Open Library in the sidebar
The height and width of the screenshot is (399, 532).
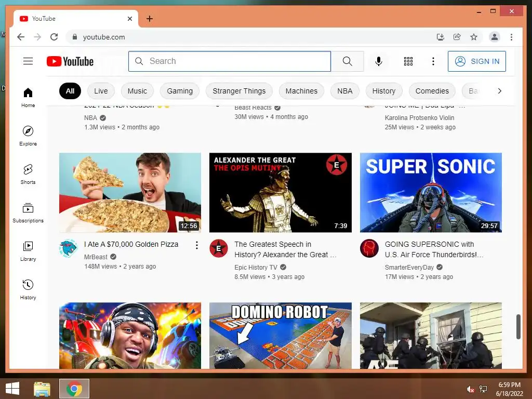(x=28, y=251)
